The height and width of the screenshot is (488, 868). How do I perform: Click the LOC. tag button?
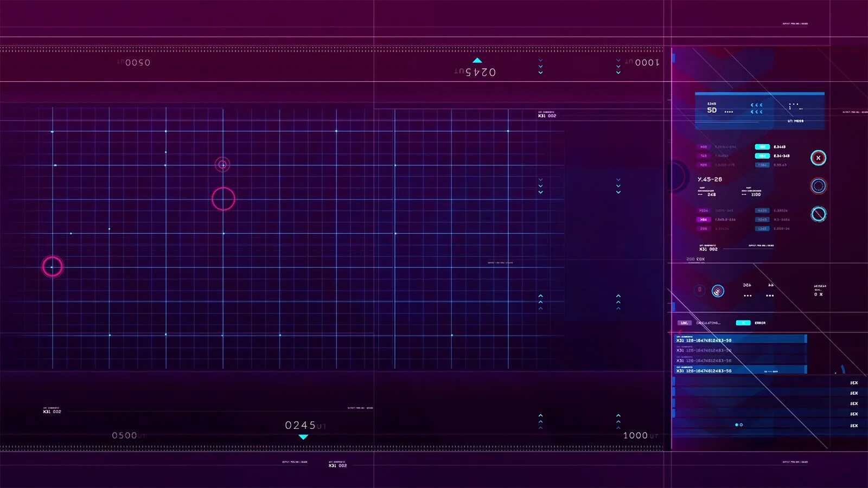click(685, 323)
